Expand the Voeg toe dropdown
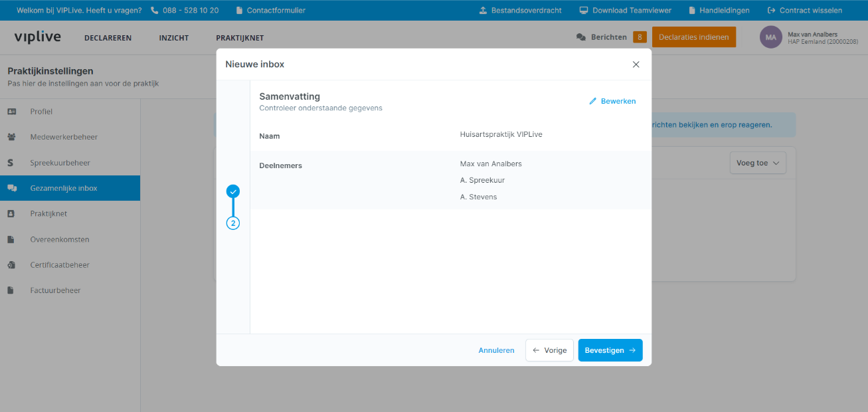 pos(757,163)
